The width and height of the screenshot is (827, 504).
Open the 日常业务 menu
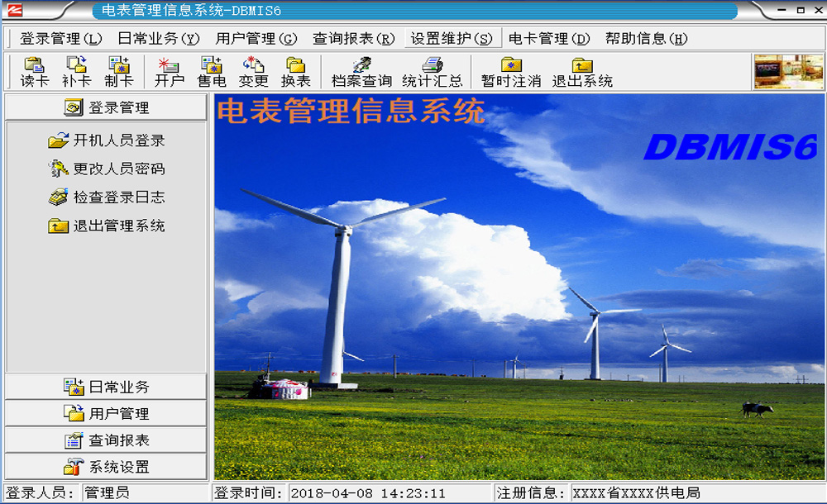click(159, 39)
